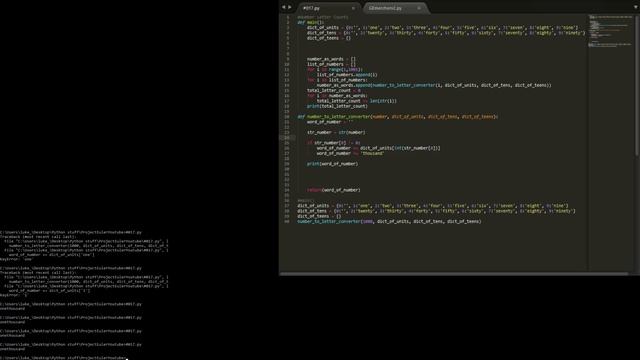This screenshot has width=640, height=360.
Task: Click the 'list_of_numbers = []' line
Action: click(x=331, y=64)
